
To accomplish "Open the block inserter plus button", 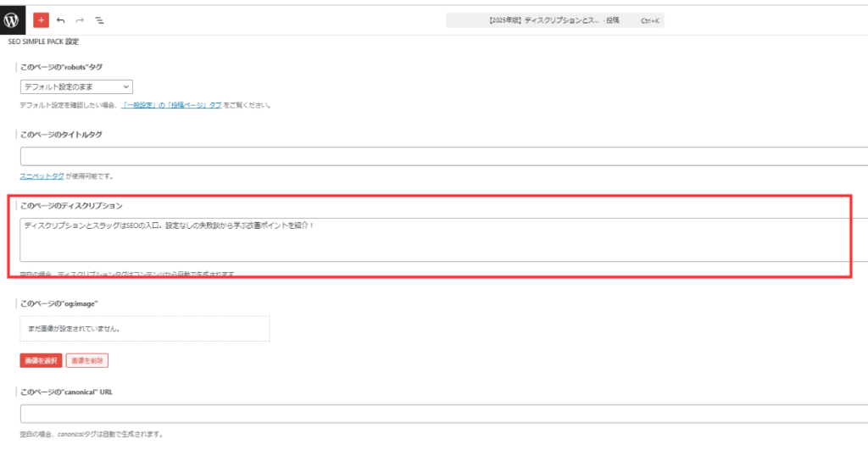I will pos(41,19).
